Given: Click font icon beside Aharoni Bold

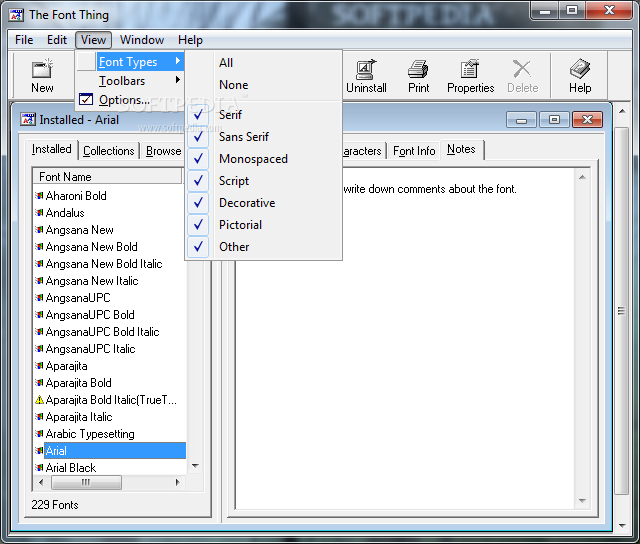Looking at the screenshot, I should point(39,196).
